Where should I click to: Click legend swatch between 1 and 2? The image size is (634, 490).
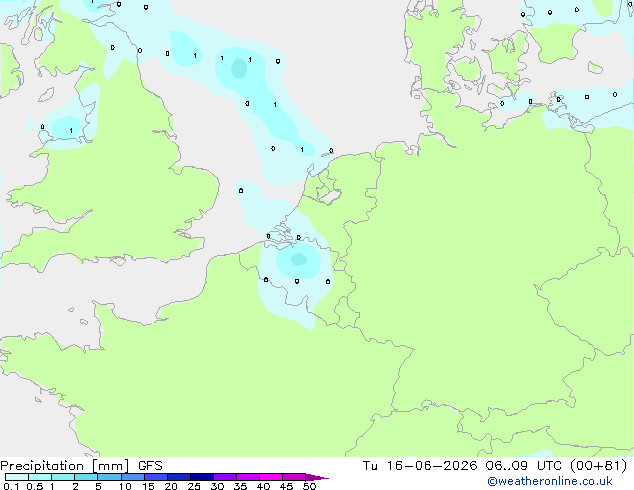click(x=63, y=477)
